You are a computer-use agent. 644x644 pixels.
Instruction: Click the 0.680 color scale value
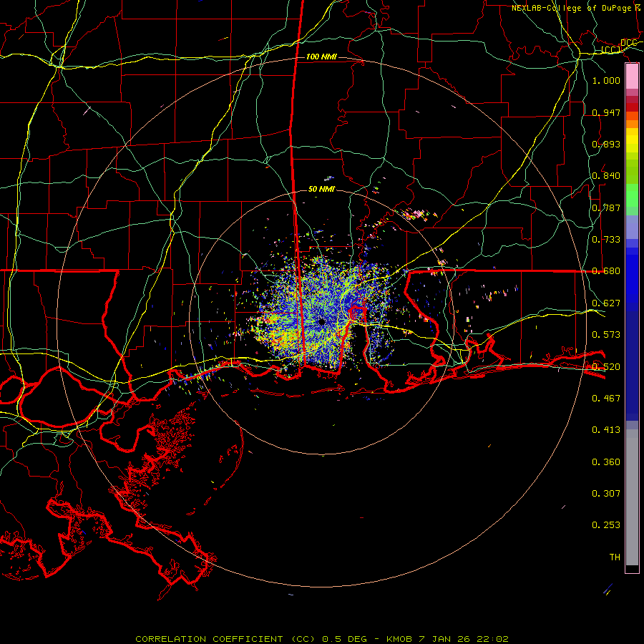606,270
